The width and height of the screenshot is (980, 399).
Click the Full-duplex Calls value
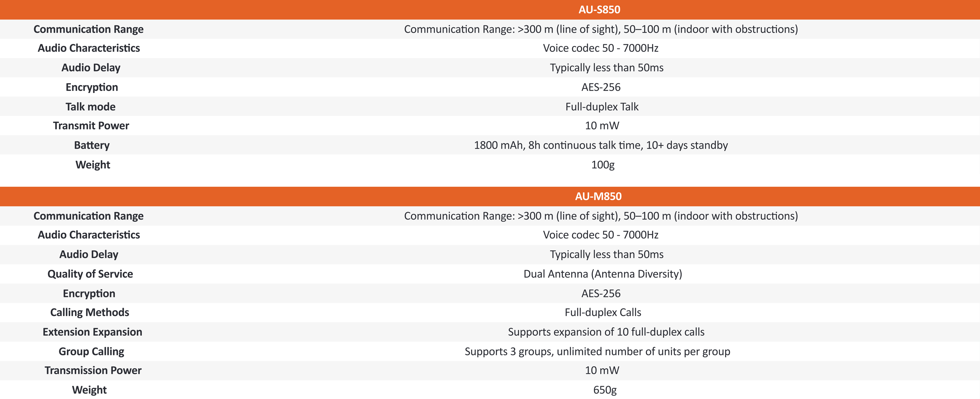603,312
